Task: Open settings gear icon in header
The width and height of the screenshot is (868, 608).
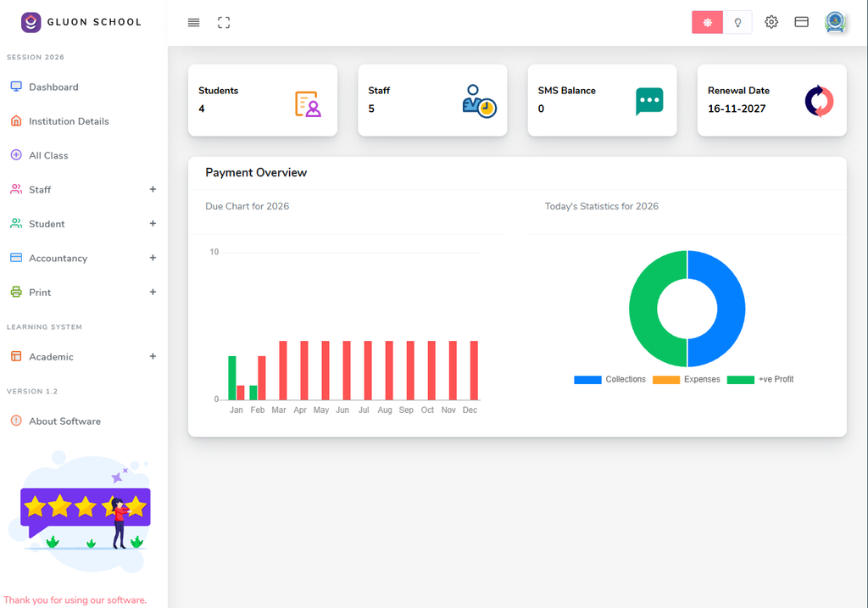Action: pyautogui.click(x=771, y=22)
